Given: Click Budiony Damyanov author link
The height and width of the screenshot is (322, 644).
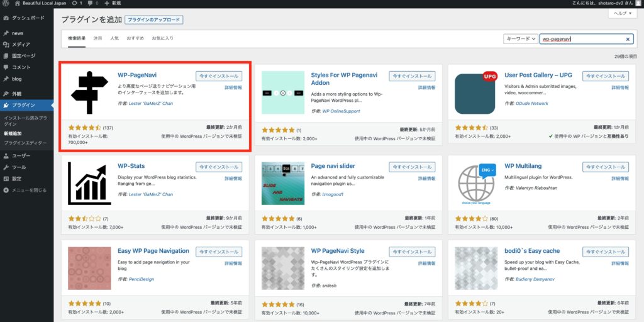Looking at the screenshot, I should [536, 279].
